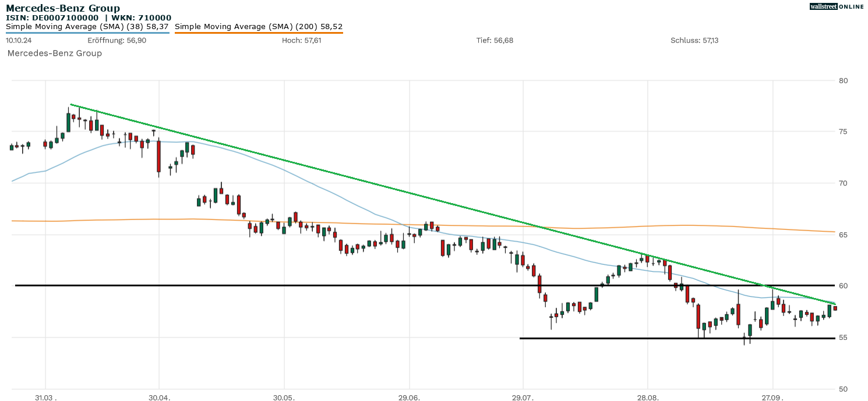Toggle the SMA (200) legend entry
868x401 pixels.
point(259,27)
